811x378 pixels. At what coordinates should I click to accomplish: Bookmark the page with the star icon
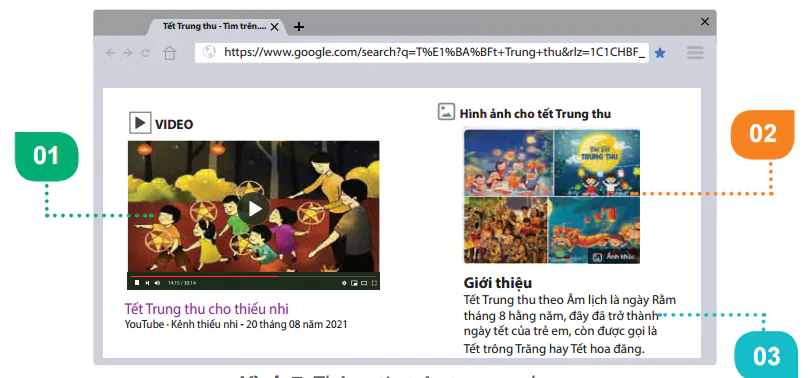click(x=660, y=53)
